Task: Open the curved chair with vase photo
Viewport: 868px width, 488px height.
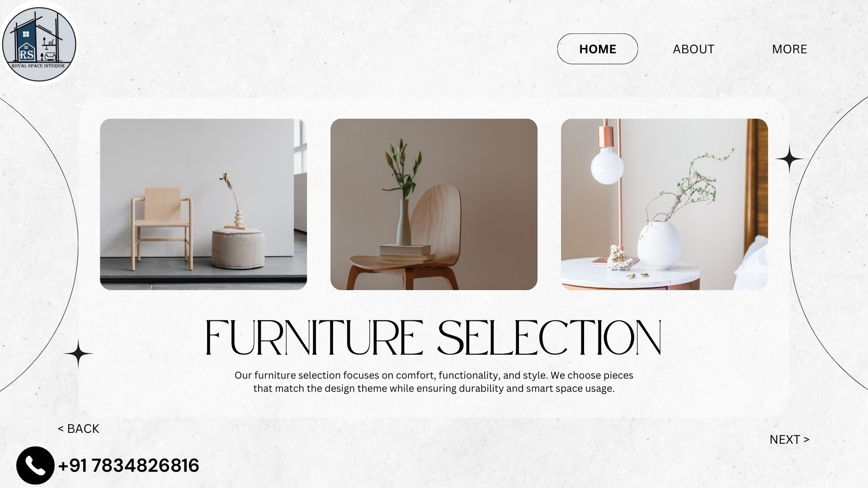Action: coord(434,204)
